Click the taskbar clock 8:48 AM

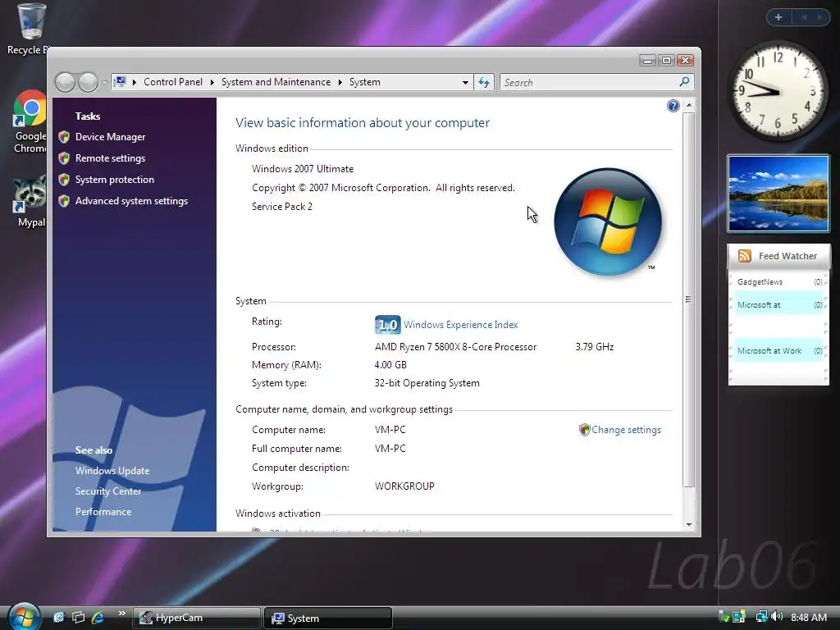pos(808,618)
